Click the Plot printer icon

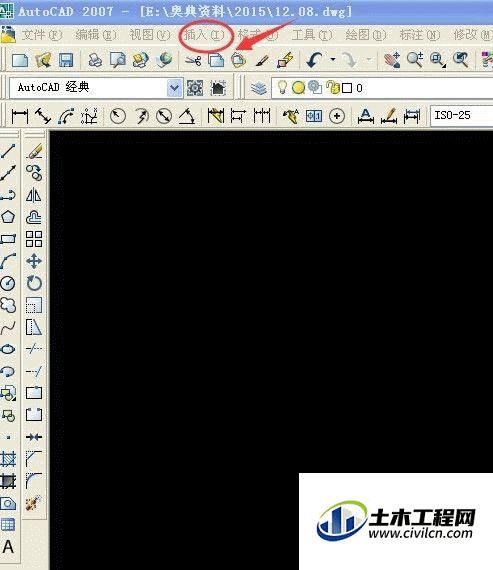click(x=95, y=60)
